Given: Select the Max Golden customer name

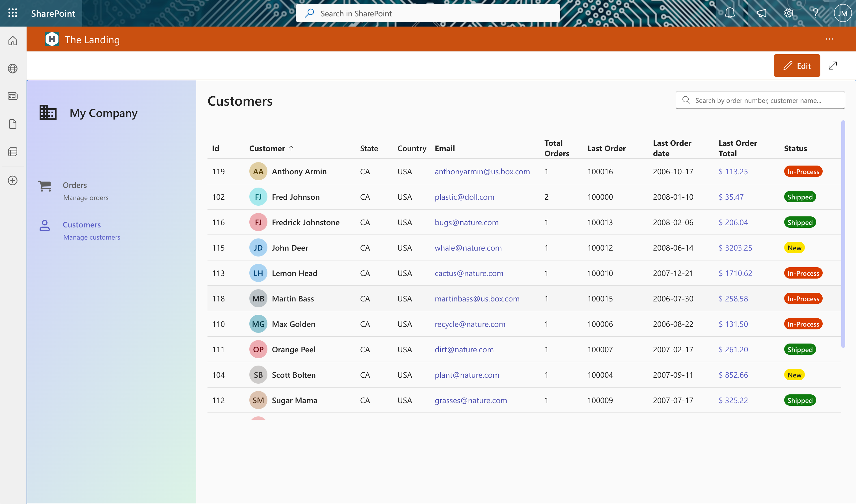Looking at the screenshot, I should click(x=293, y=324).
